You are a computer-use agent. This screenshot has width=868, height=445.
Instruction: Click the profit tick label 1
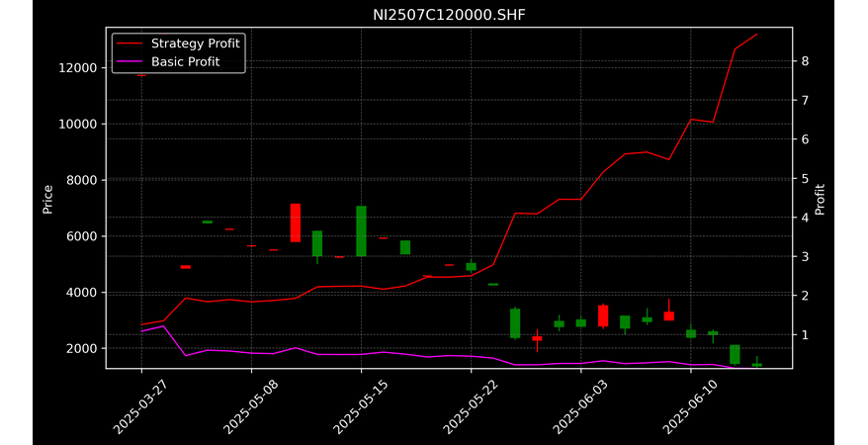(x=805, y=335)
